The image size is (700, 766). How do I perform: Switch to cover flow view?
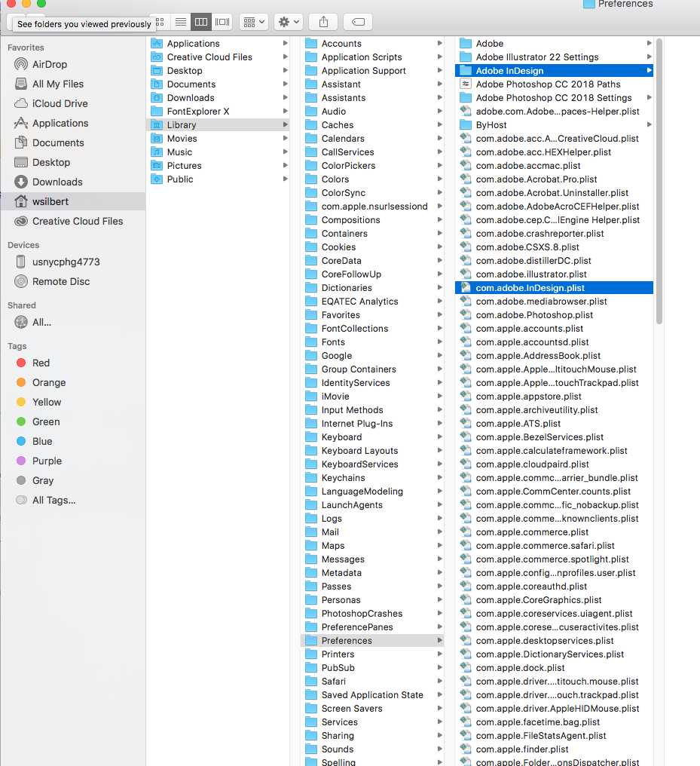222,22
